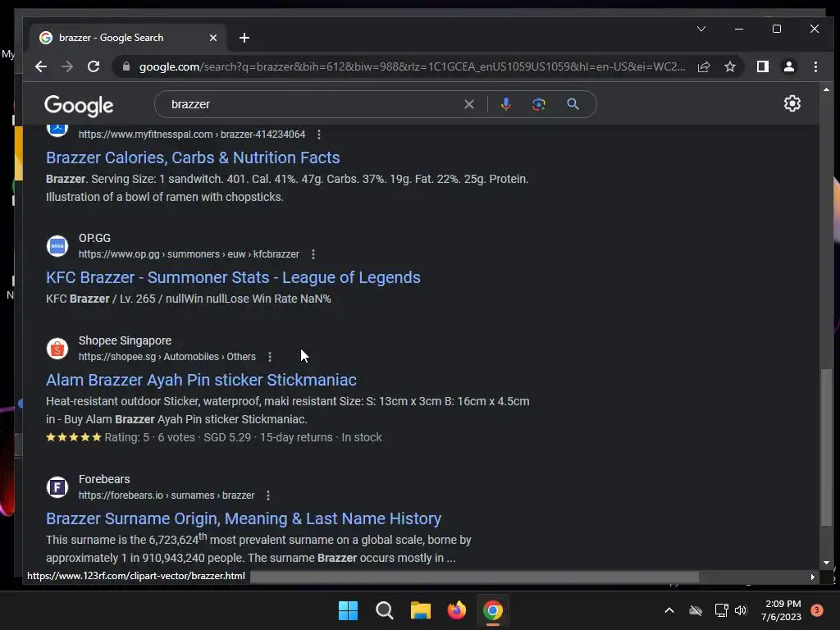The image size is (840, 630).
Task: Bookmark this tab with star icon
Action: 729,66
